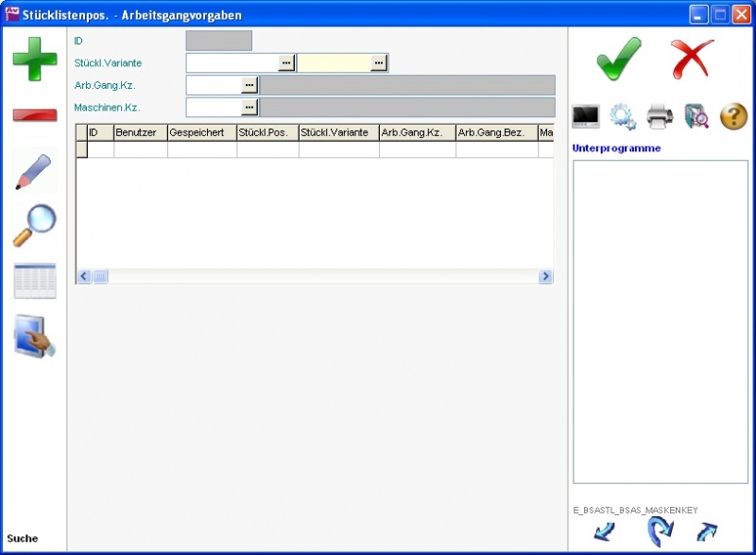Open lookup button of yellow Stückl.Variante field

(x=379, y=63)
